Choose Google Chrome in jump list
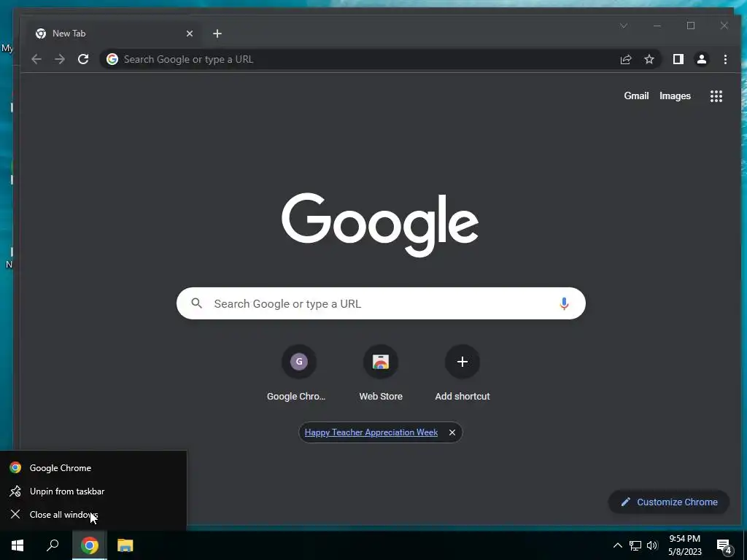Viewport: 747px width, 560px height. pyautogui.click(x=93, y=467)
